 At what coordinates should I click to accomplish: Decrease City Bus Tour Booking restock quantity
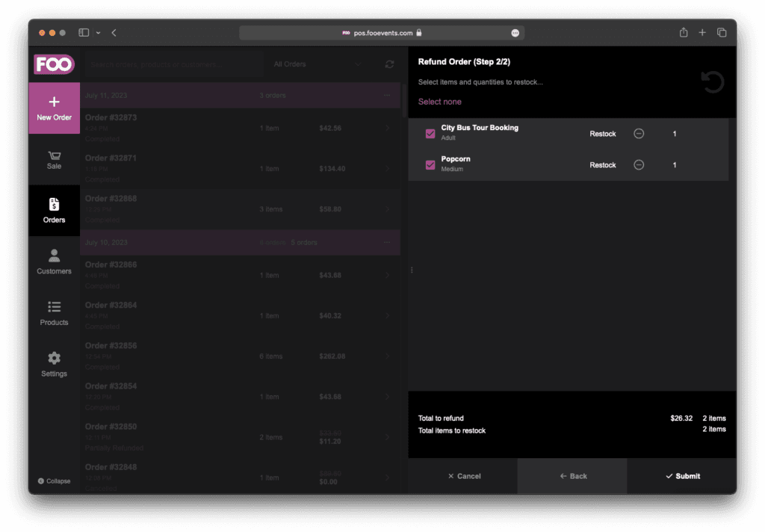click(x=639, y=134)
